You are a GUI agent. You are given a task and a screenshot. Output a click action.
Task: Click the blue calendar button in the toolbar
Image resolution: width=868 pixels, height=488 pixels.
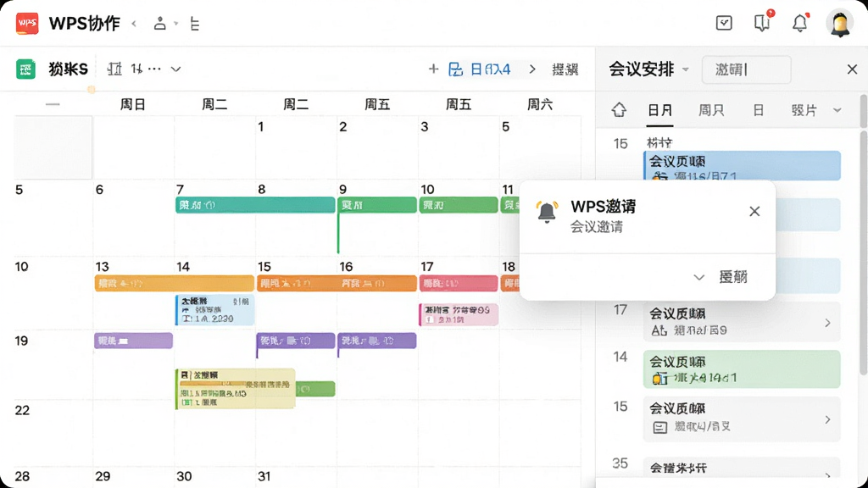(x=480, y=69)
